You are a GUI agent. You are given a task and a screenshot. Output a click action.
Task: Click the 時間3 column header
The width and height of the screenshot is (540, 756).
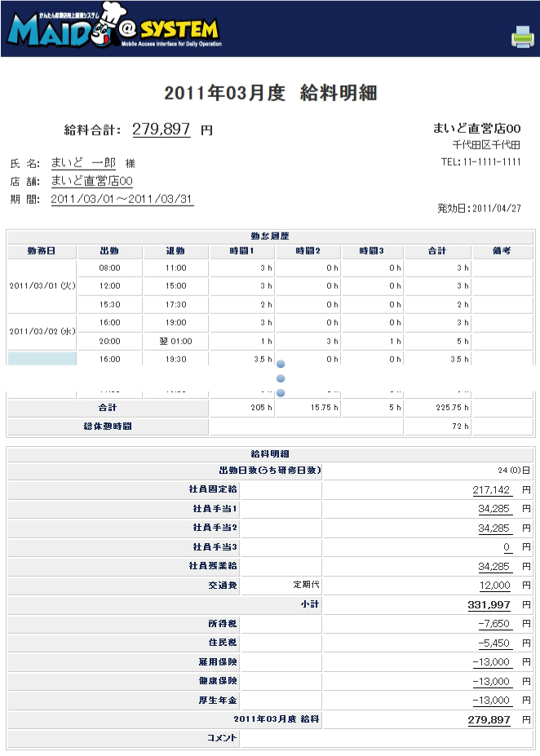[372, 251]
